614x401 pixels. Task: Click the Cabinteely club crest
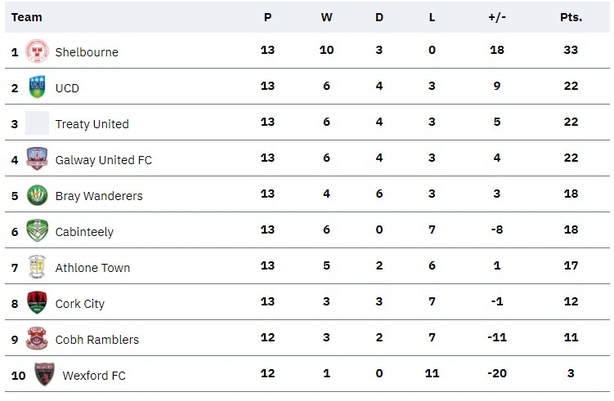[37, 231]
